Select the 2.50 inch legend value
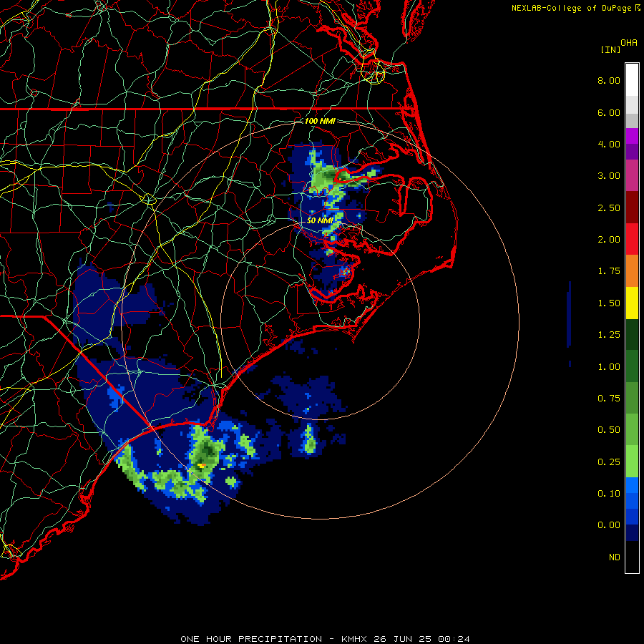The height and width of the screenshot is (644, 644). click(609, 208)
